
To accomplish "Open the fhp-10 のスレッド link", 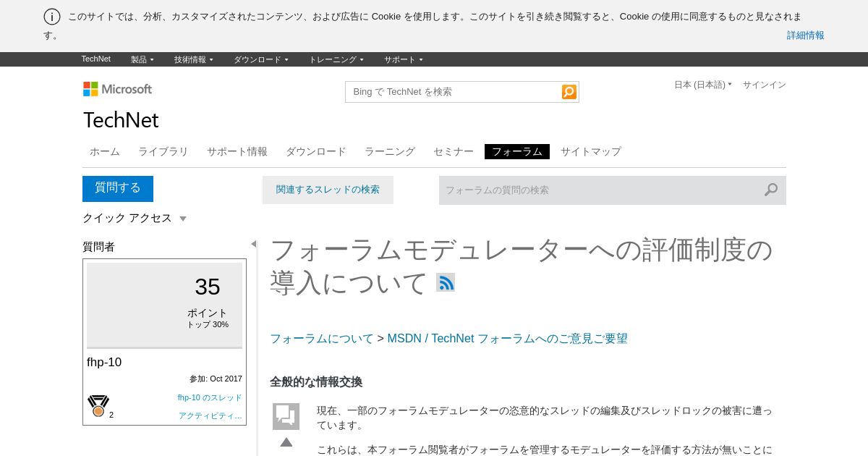I will tap(210, 397).
